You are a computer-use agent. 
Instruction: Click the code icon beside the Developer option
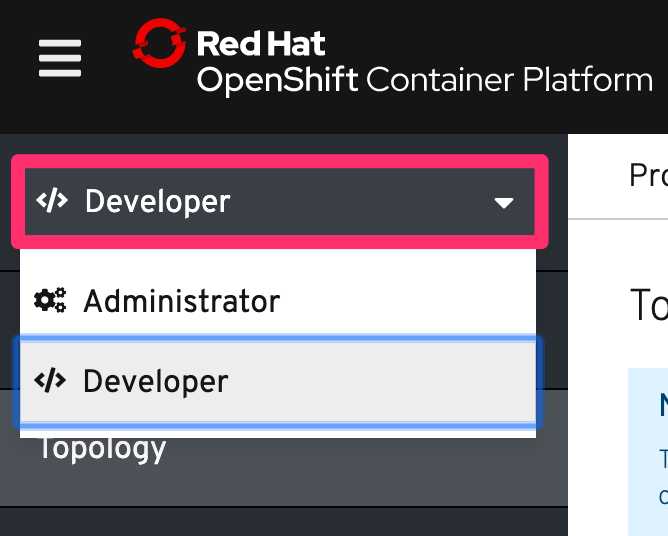[x=50, y=380]
